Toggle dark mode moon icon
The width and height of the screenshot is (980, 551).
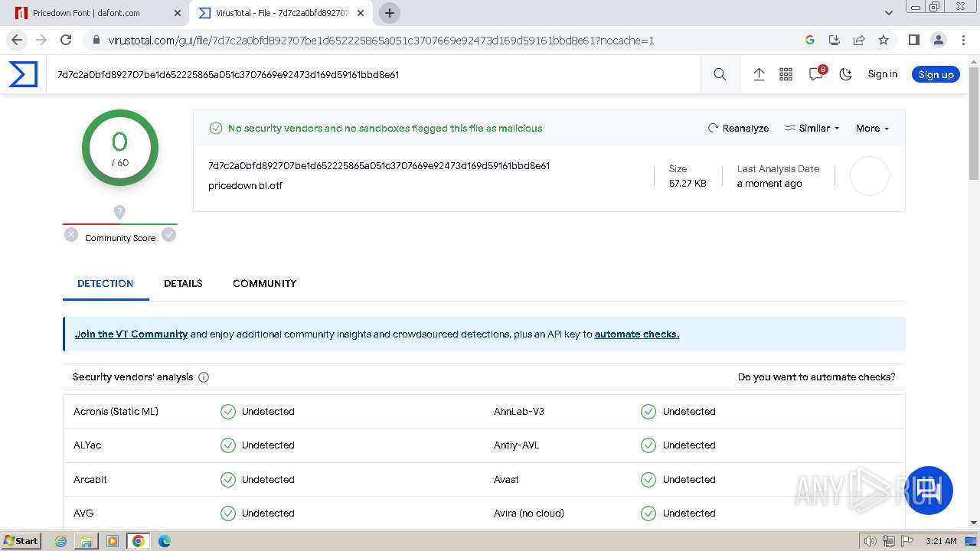point(845,74)
